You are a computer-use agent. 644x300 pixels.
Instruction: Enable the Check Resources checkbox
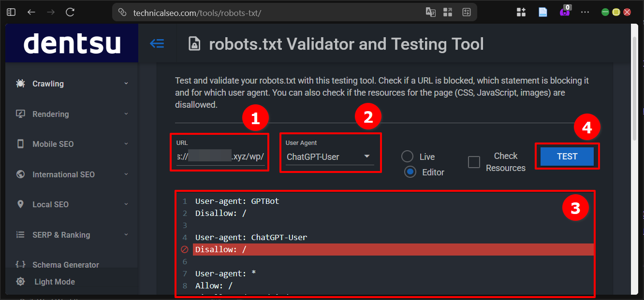point(474,162)
